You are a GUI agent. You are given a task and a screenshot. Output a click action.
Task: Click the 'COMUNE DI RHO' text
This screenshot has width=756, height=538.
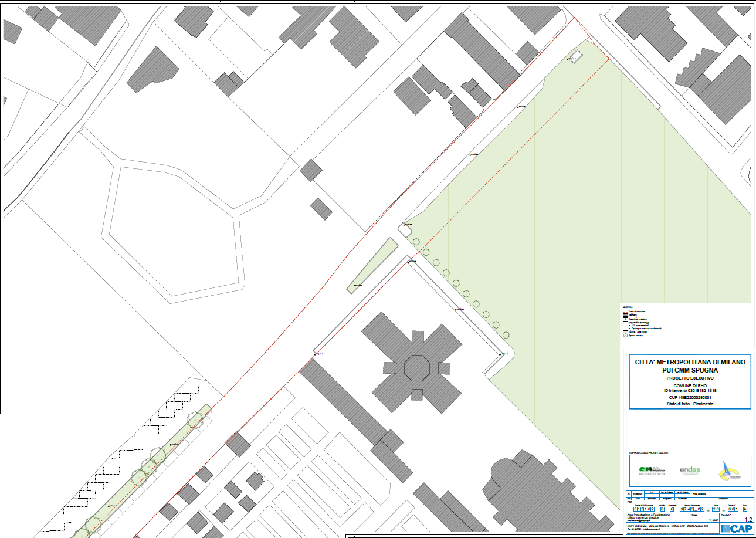pos(689,385)
